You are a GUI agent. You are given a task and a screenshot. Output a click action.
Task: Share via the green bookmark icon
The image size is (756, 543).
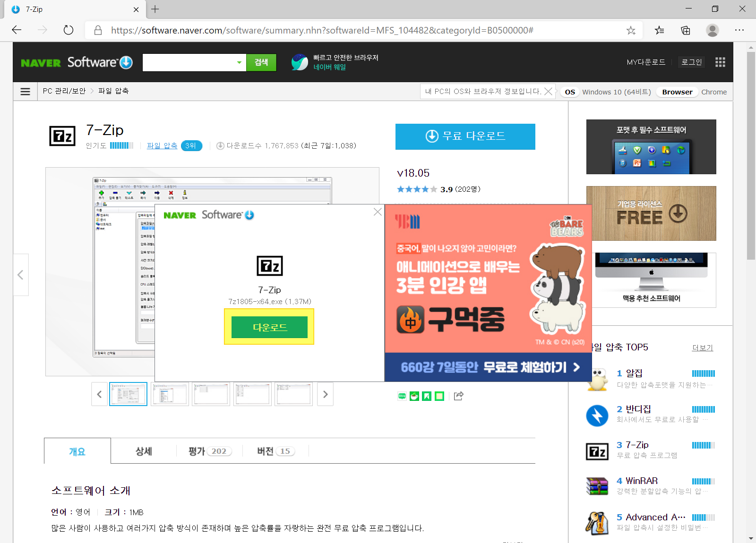tap(427, 396)
